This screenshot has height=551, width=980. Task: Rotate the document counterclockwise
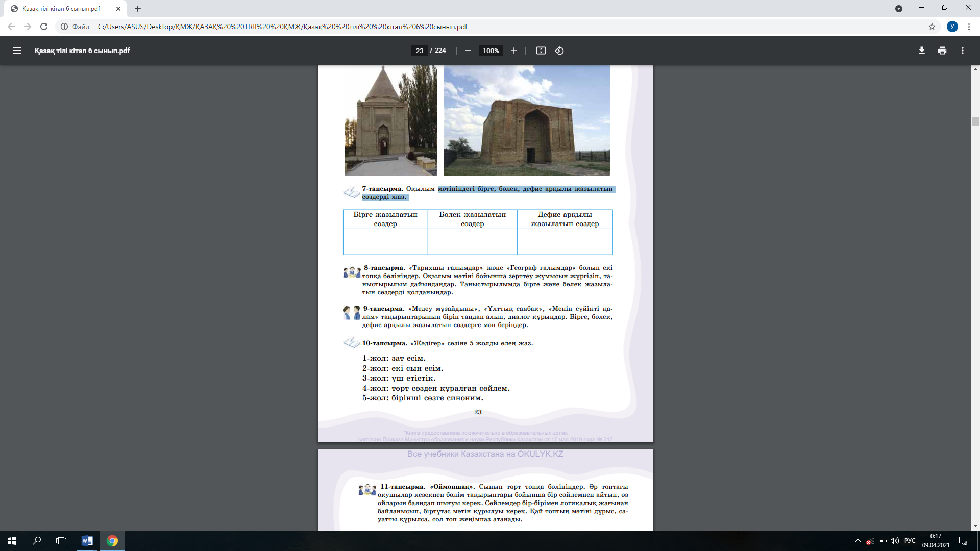click(x=559, y=51)
